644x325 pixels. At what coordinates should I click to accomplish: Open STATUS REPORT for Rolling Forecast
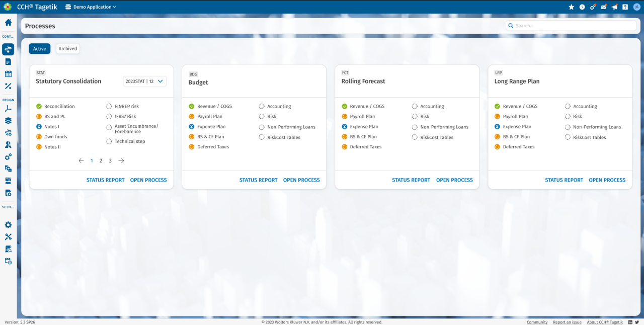click(411, 180)
